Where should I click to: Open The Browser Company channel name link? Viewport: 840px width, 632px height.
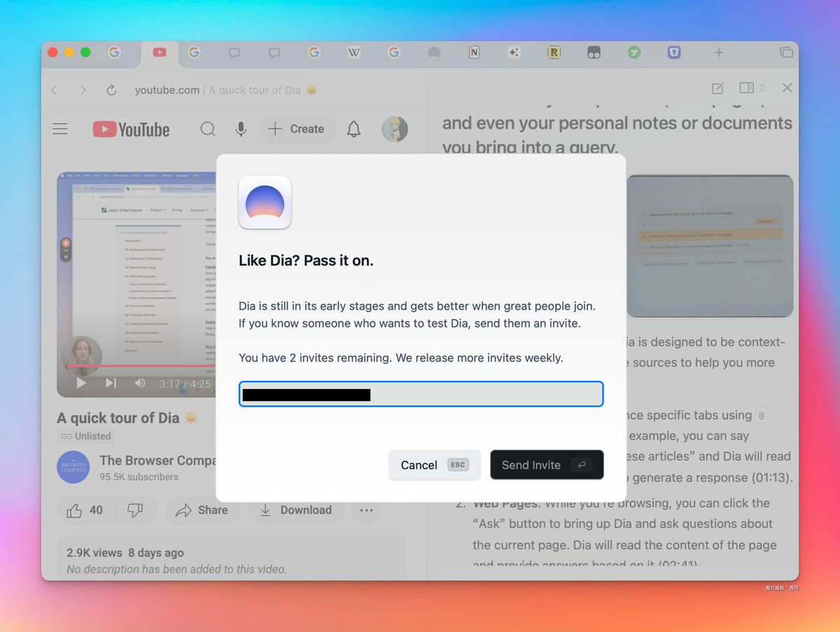tap(157, 460)
